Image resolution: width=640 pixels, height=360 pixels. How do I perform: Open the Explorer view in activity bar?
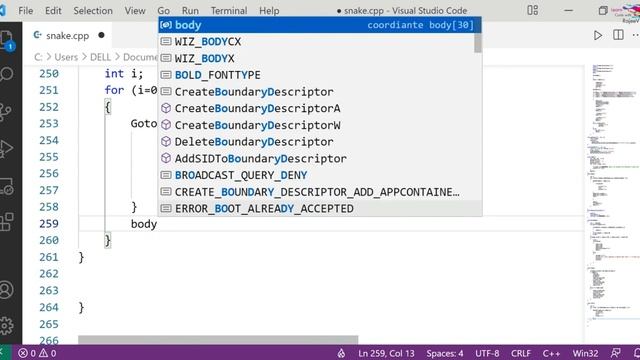(7, 41)
